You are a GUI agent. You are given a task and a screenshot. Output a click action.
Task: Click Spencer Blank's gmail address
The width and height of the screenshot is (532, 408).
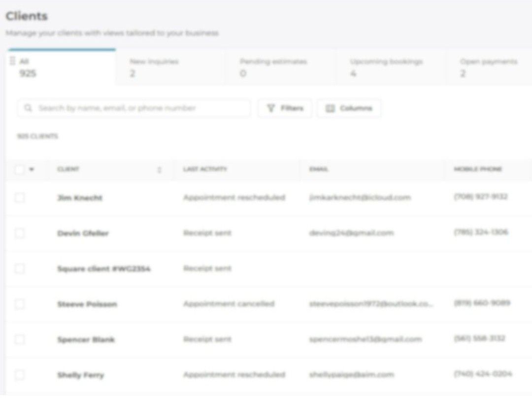coord(366,339)
